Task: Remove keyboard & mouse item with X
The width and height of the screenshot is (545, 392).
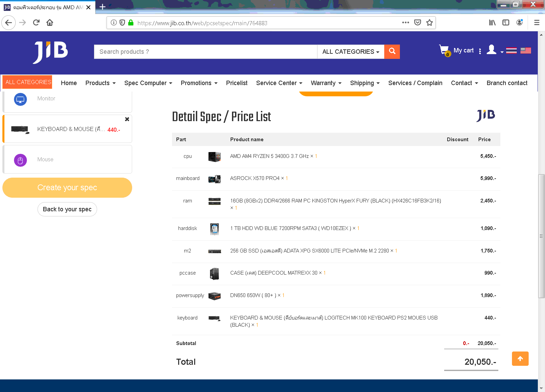Action: point(127,119)
